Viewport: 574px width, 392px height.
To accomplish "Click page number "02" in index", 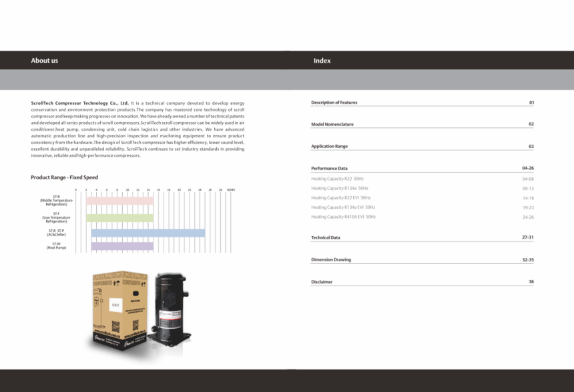I will pos(531,124).
